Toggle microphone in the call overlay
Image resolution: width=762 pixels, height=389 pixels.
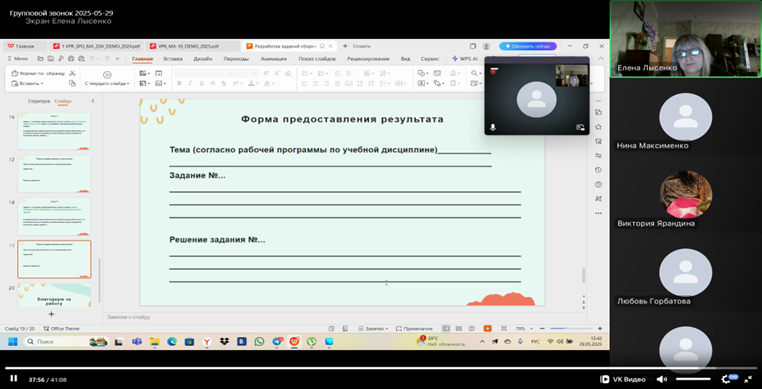tap(493, 127)
